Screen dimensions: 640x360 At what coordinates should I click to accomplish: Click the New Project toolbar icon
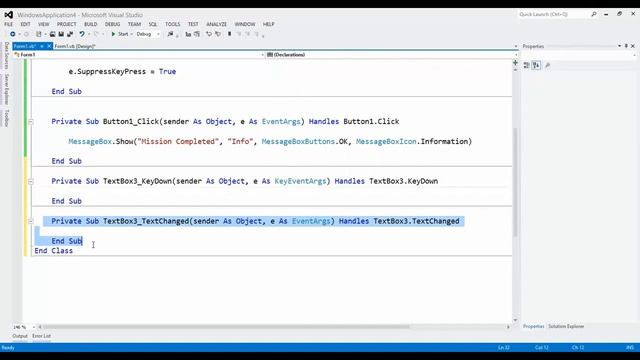coord(38,34)
